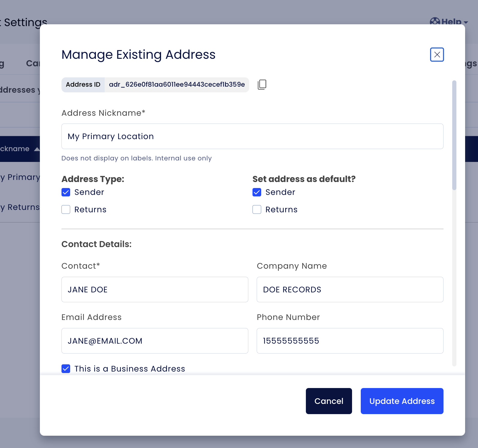478x448 pixels.
Task: Click the dialog's vertical scrollbar
Action: click(454, 135)
